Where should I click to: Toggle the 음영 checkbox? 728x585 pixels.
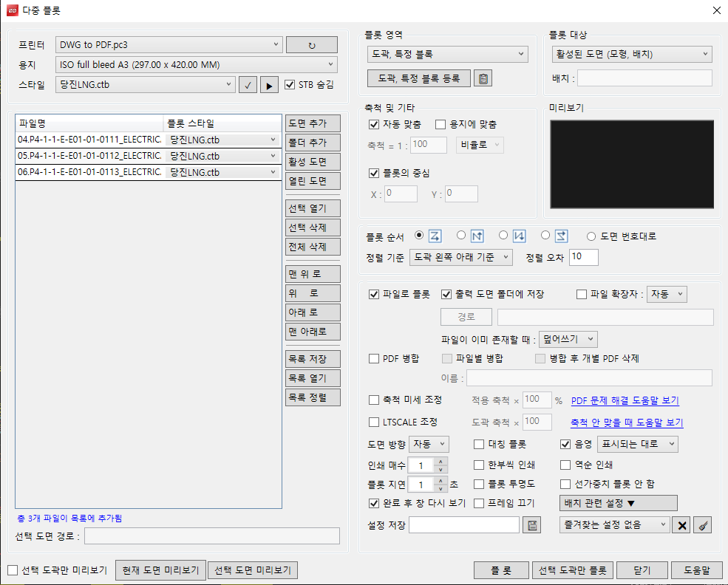pyautogui.click(x=565, y=445)
